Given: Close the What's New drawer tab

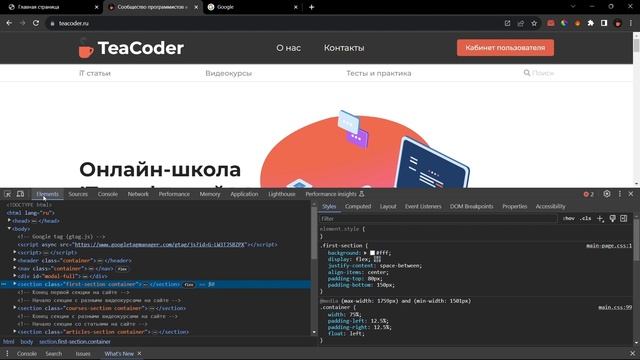Looking at the screenshot, I should click(139, 353).
